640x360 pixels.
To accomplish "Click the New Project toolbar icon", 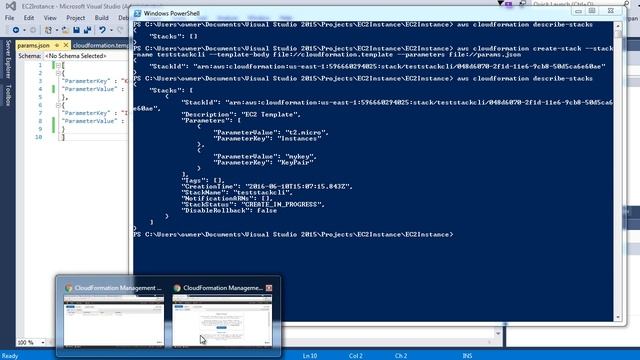I will pos(48,30).
